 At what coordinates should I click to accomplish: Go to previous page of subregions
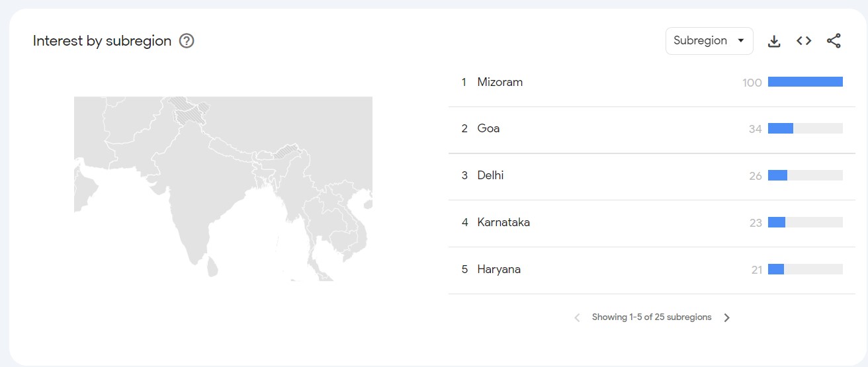577,317
